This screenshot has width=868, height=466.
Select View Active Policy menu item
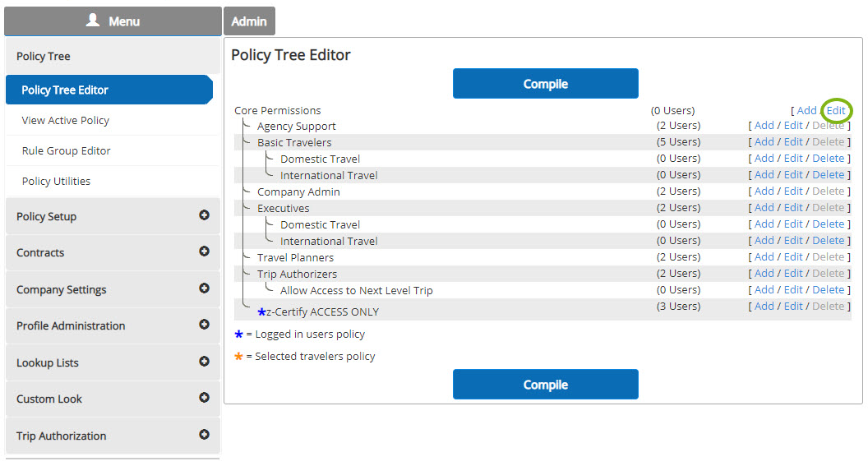66,120
